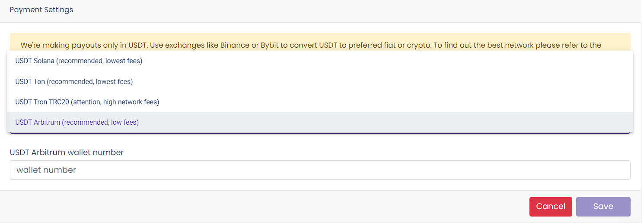Click Arbitrum entry marked low fees
This screenshot has height=223, width=644.
pyautogui.click(x=320, y=123)
